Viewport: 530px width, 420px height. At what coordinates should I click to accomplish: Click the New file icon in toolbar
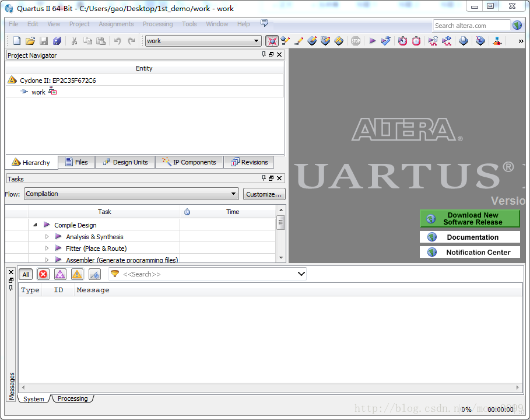pyautogui.click(x=16, y=41)
